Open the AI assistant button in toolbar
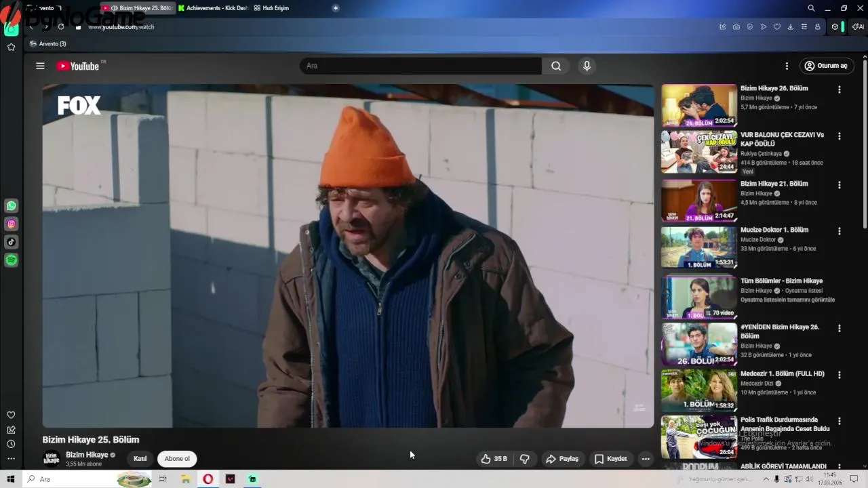Viewport: 868px width, 488px height. [x=858, y=26]
